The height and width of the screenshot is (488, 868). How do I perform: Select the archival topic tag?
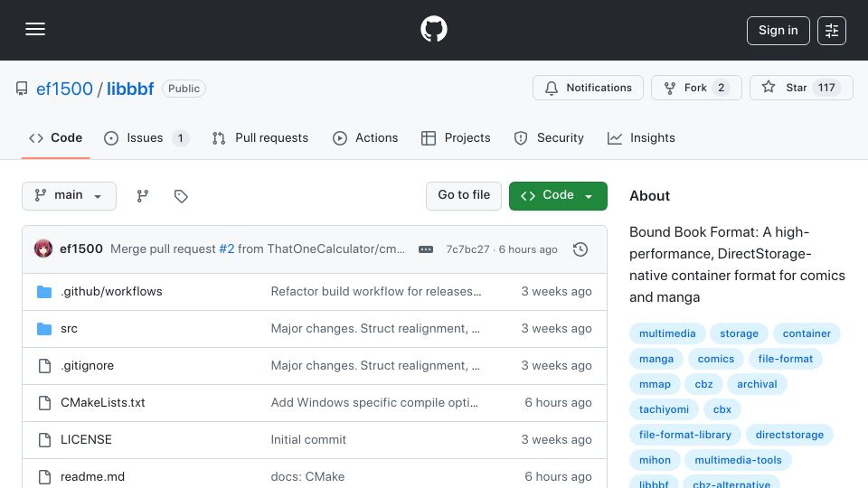[x=757, y=385]
